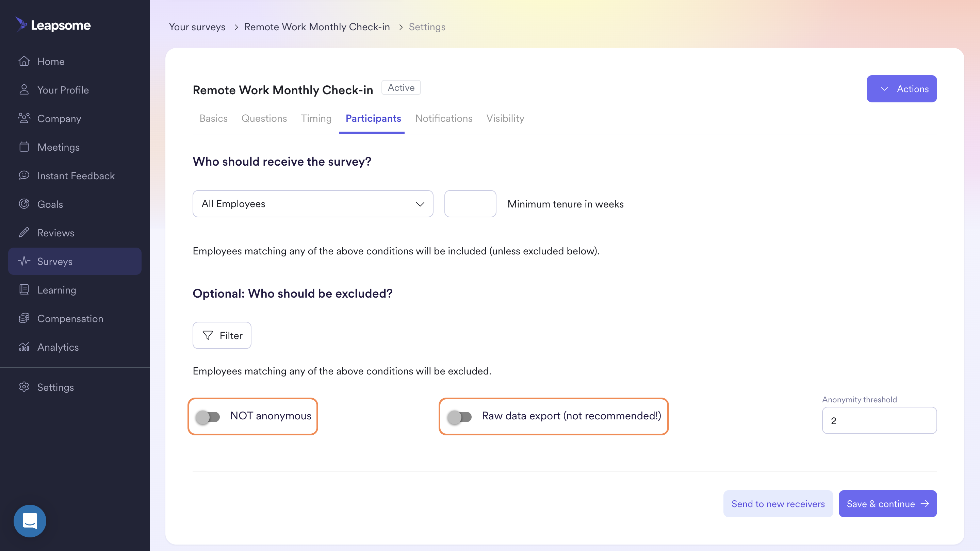Open Your Profile in the sidebar
The image size is (980, 551).
pos(75,90)
